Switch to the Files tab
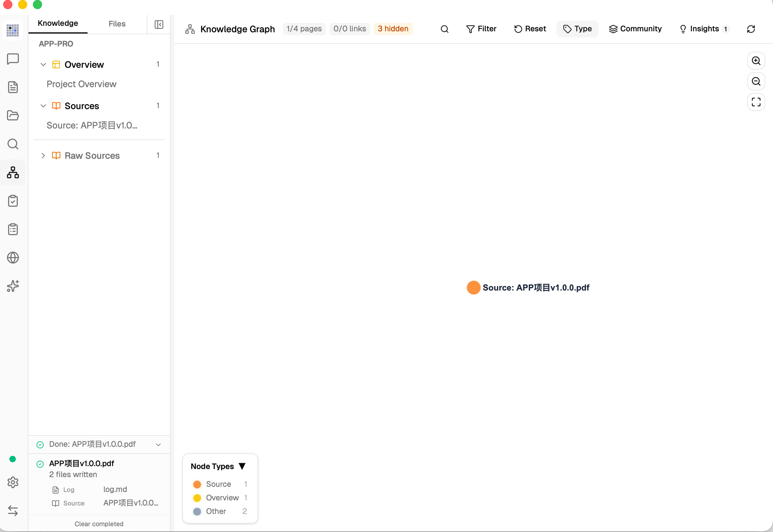This screenshot has width=773, height=532. click(x=117, y=24)
